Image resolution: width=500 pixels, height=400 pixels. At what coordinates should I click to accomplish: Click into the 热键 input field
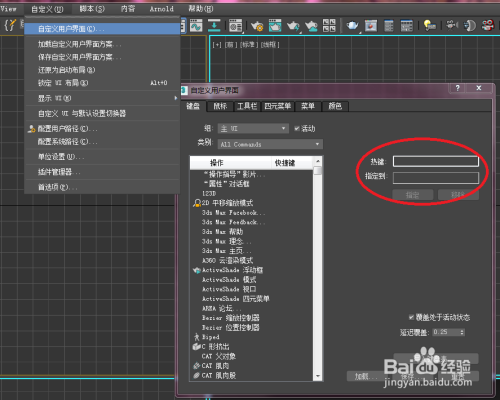tap(436, 161)
